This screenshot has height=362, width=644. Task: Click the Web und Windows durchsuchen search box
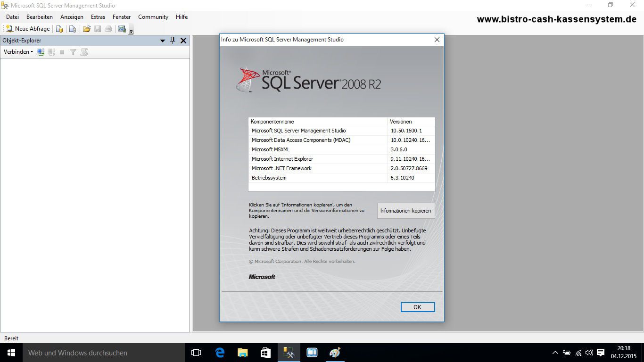tap(104, 353)
